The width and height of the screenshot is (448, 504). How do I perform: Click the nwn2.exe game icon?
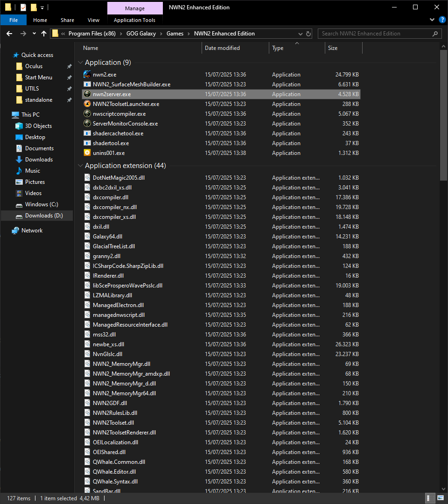point(87,75)
